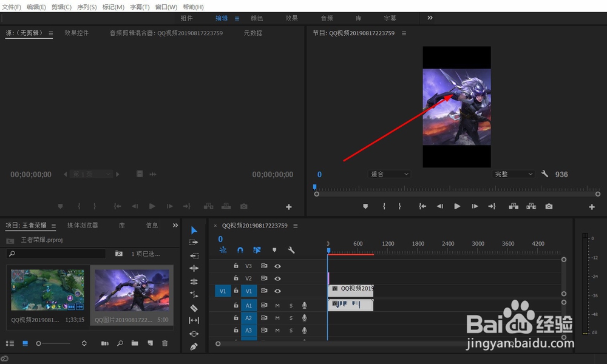Toggle V3 track output eye

(x=277, y=266)
